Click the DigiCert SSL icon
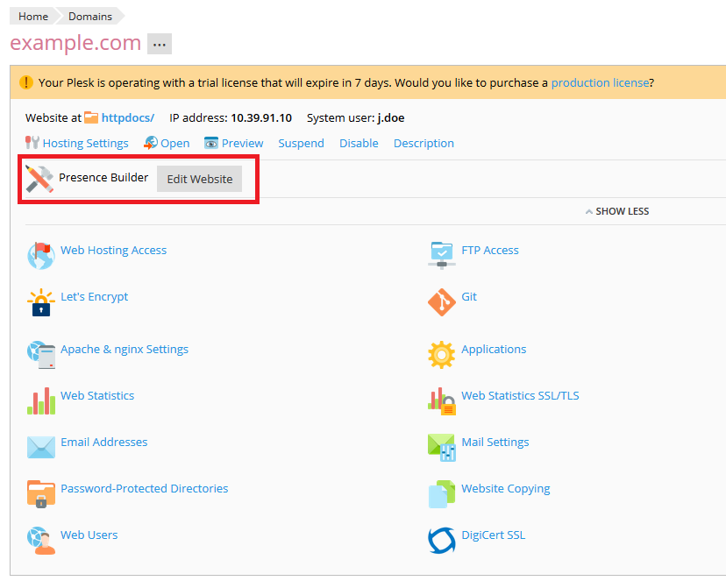 coord(441,540)
